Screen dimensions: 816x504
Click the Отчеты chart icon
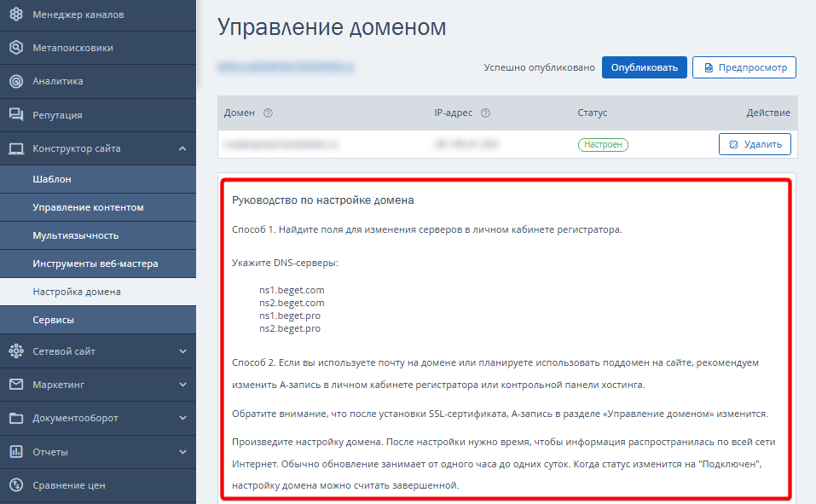tap(16, 451)
